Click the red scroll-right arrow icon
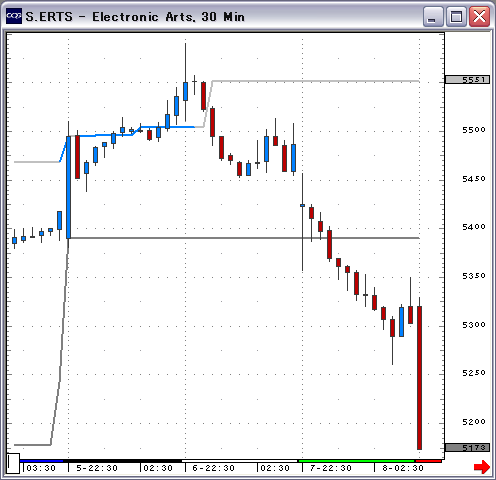Image resolution: width=496 pixels, height=480 pixels. pos(482,467)
